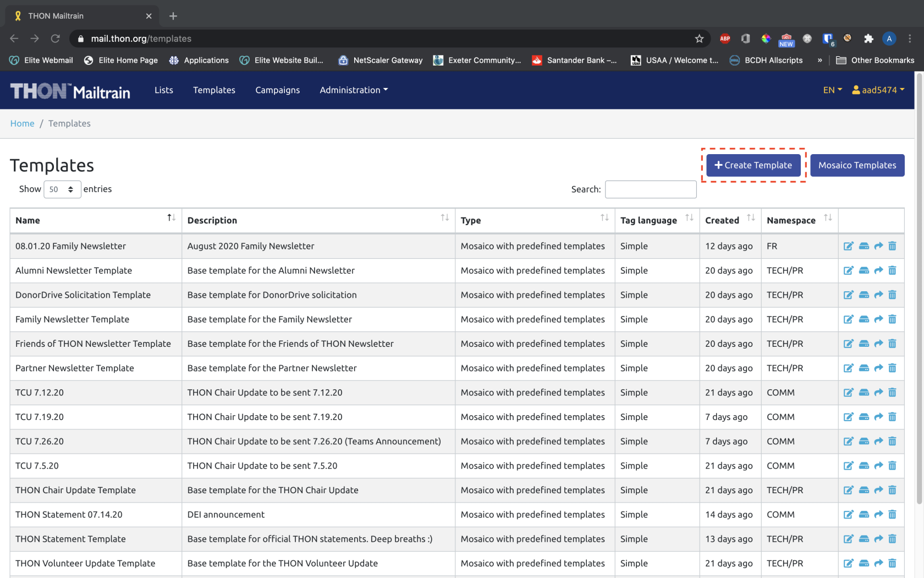Delete the Alumni Newsletter Template
The height and width of the screenshot is (578, 924).
pyautogui.click(x=892, y=270)
